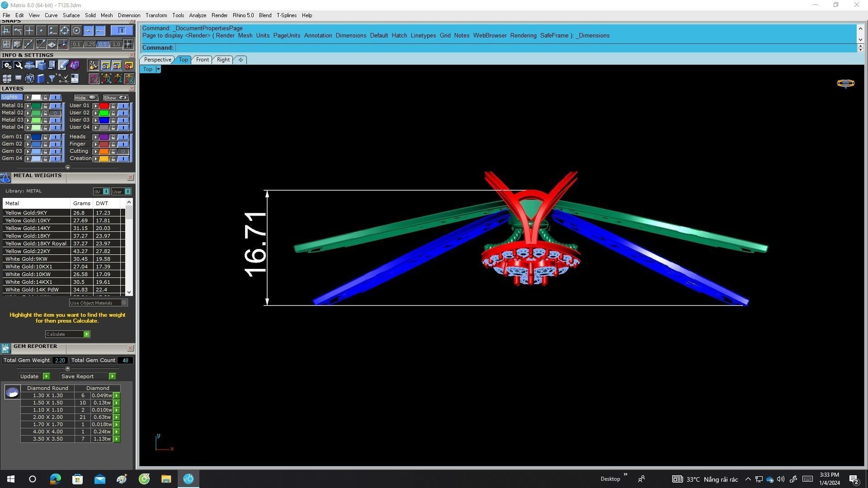The width and height of the screenshot is (868, 488).
Task: Expand the User 01 layer arrow
Action: click(95, 106)
